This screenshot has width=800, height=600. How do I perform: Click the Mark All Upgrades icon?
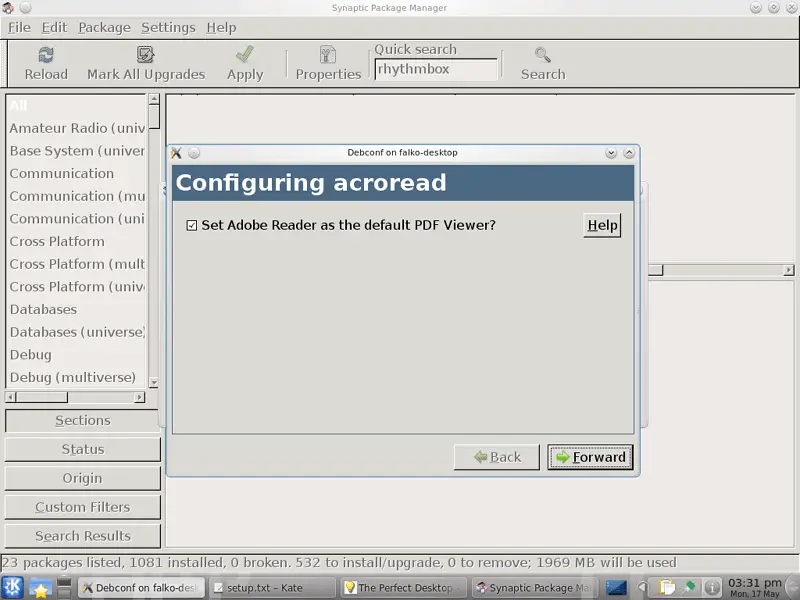point(145,55)
